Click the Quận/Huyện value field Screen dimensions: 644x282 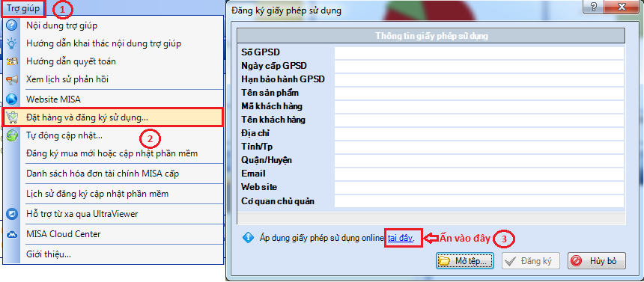point(479,161)
